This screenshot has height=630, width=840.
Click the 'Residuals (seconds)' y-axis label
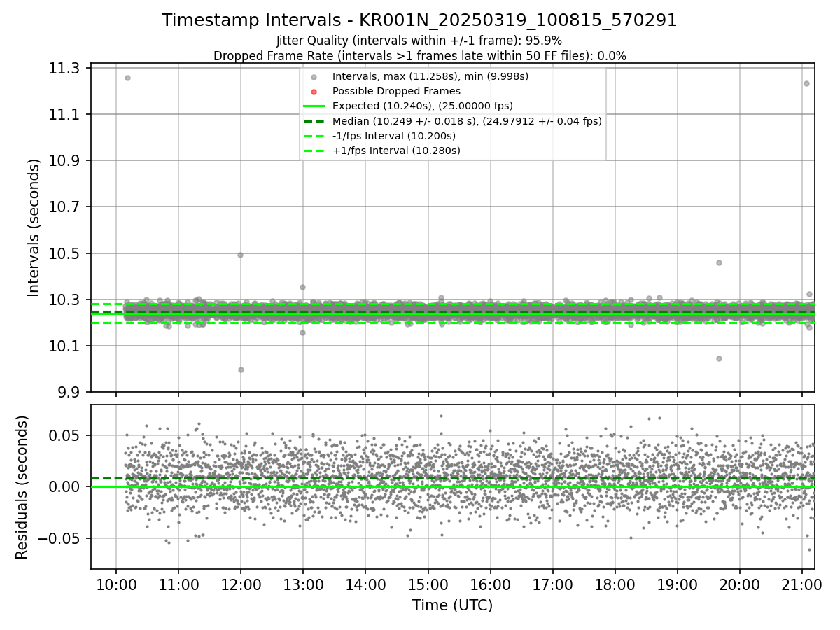click(22, 487)
